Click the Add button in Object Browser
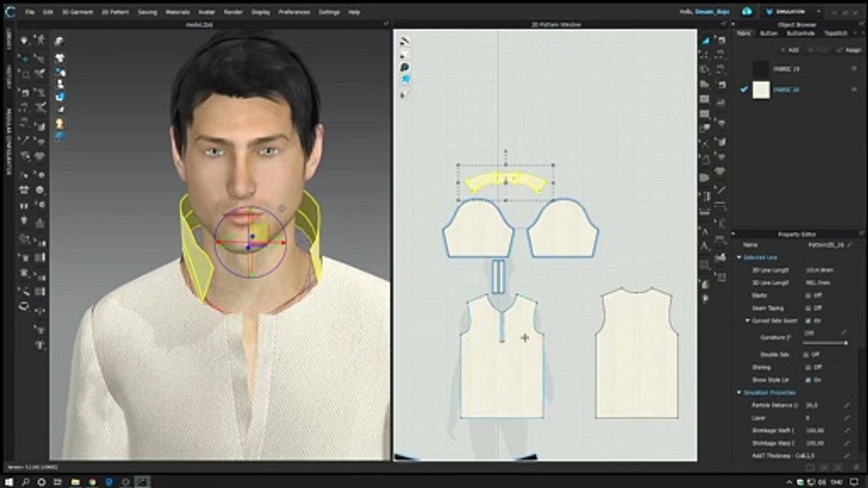The height and width of the screenshot is (488, 868). [x=790, y=50]
